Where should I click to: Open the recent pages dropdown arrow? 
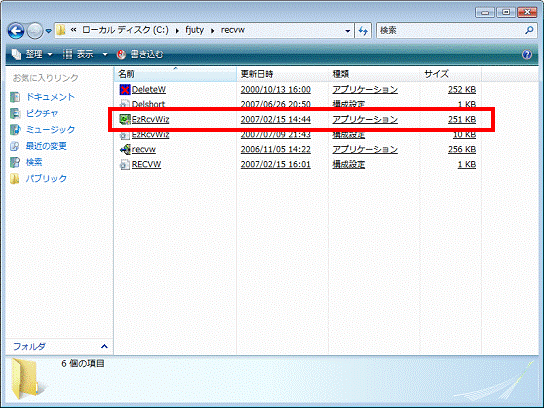49,31
